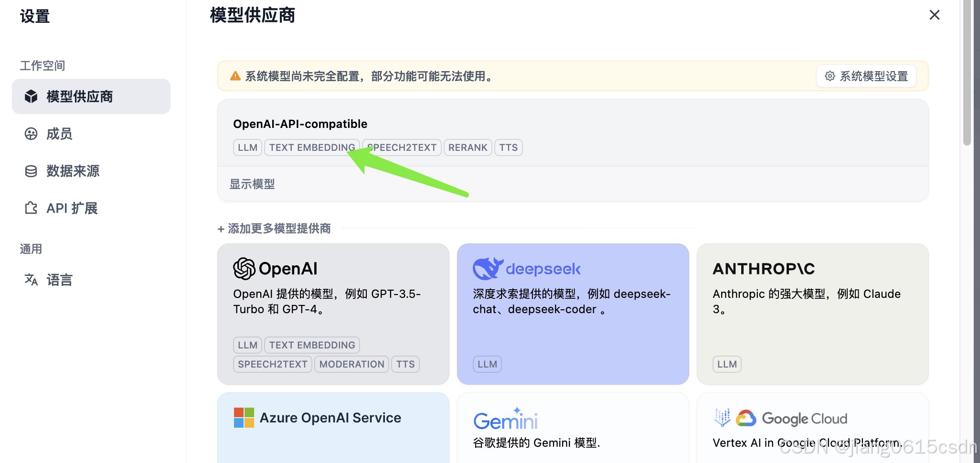The image size is (980, 463).
Task: Open API 扩展 in the sidebar
Action: pos(91,208)
